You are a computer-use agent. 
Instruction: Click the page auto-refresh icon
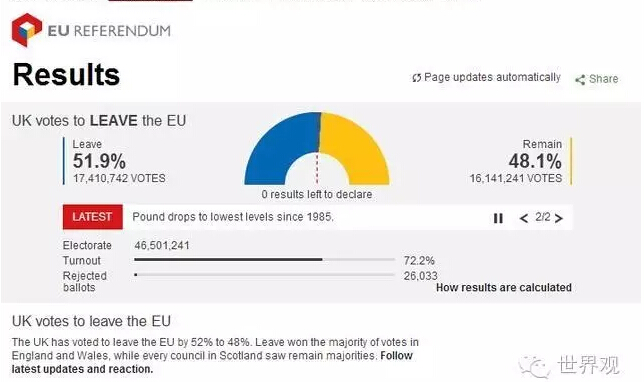(x=416, y=78)
